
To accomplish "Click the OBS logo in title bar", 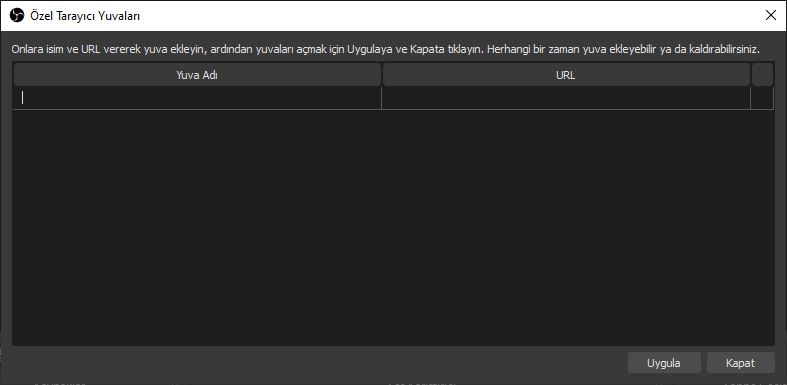I will [17, 16].
